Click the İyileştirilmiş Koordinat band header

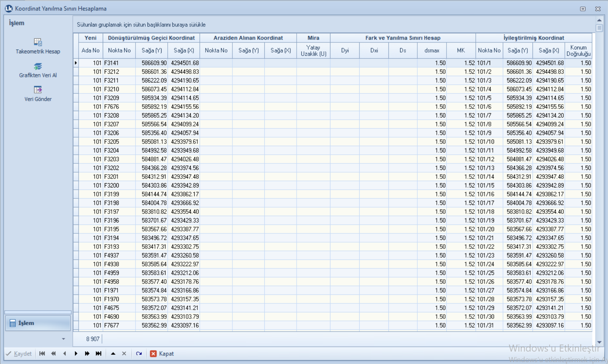tap(534, 38)
